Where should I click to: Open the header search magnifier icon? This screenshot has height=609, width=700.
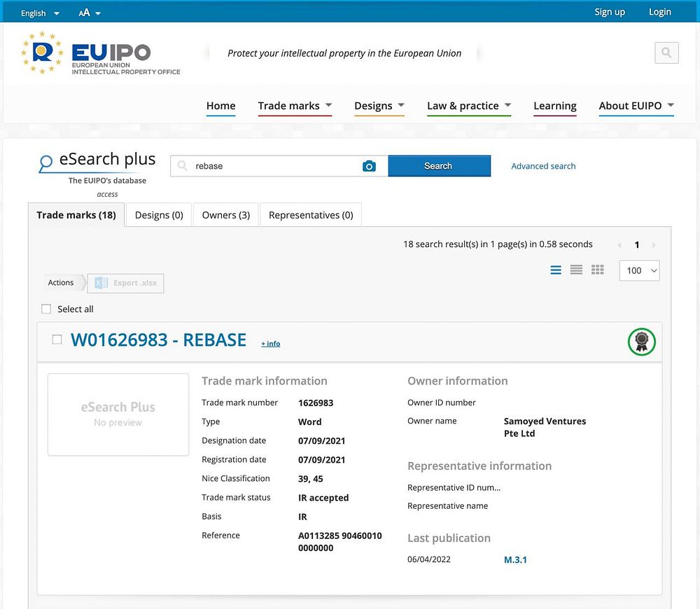666,52
